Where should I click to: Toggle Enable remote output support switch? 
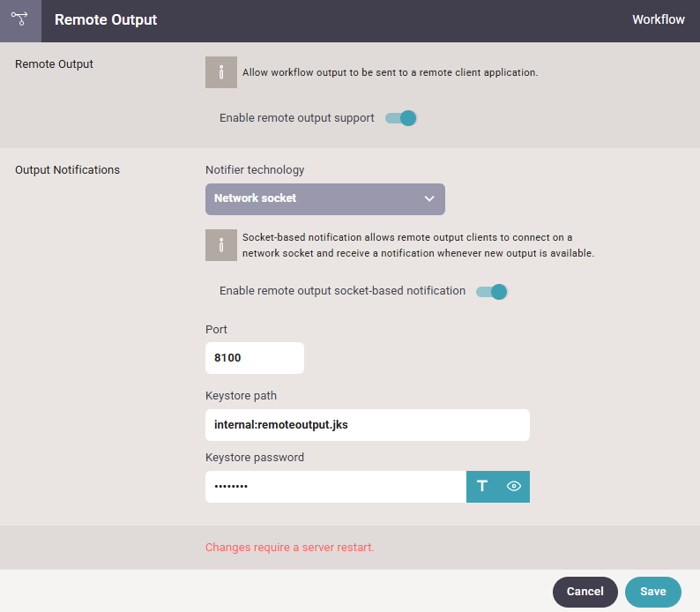401,118
